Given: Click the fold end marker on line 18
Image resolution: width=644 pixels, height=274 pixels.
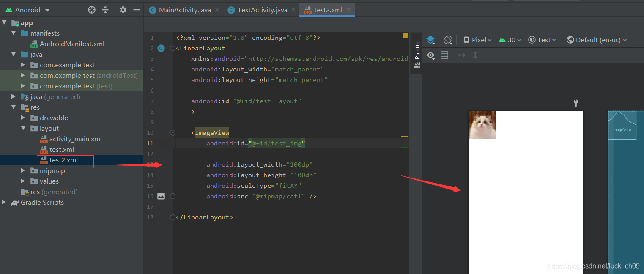Looking at the screenshot, I should pyautogui.click(x=173, y=217).
